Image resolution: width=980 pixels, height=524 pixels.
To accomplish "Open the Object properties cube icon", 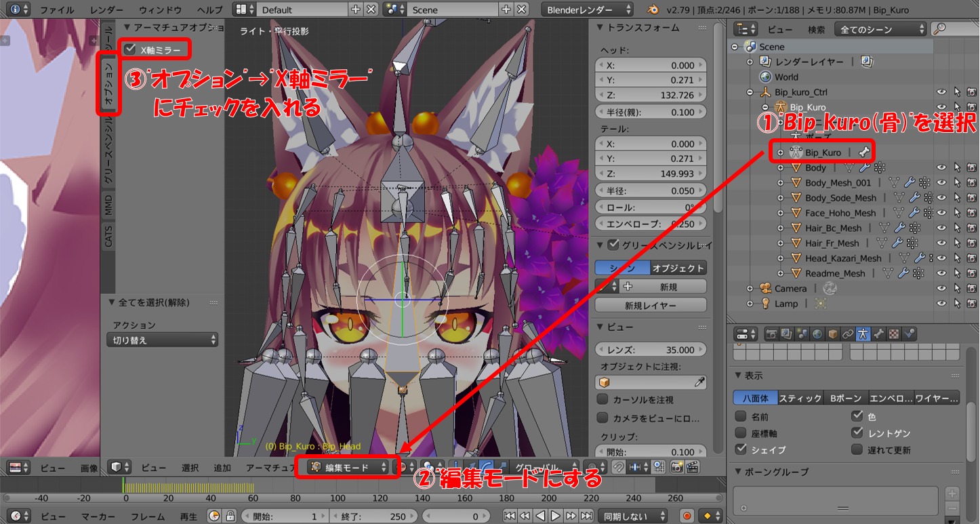I will coord(832,334).
